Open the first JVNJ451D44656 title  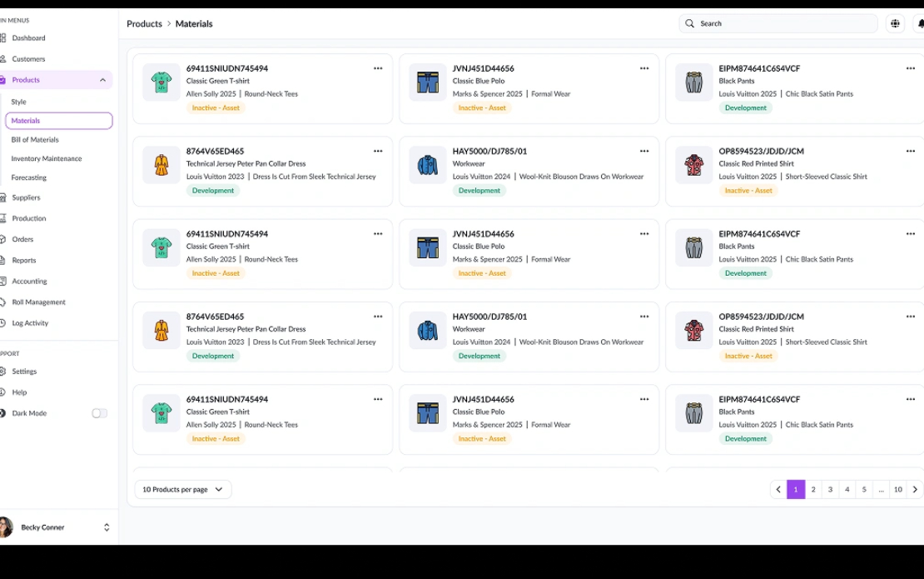[x=483, y=68]
